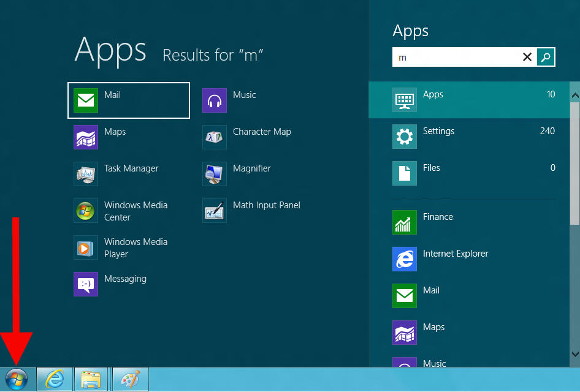Click the Start orb on taskbar
Screen dimensions: 580x392
[x=17, y=379]
